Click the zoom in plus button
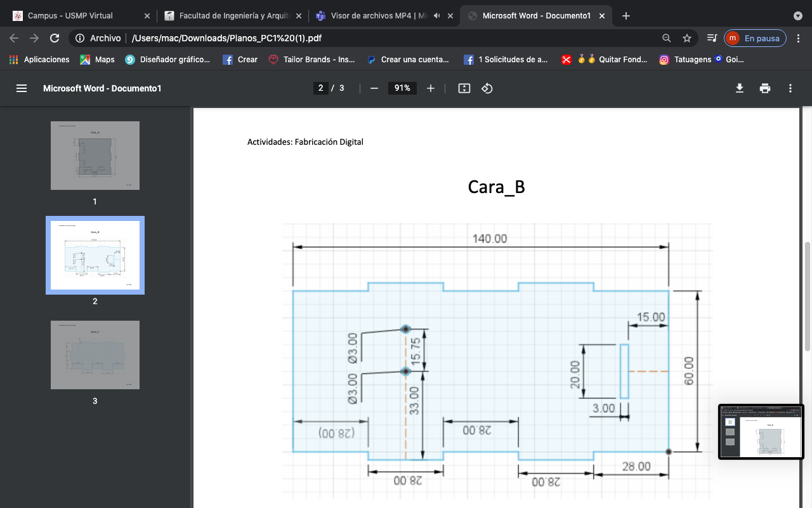Screen dimensions: 812x508 (x=431, y=88)
